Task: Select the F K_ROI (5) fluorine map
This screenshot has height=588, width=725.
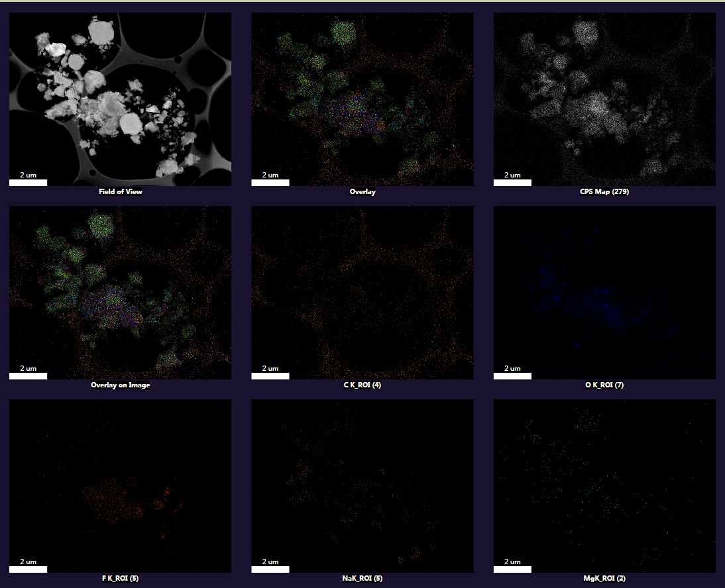Action: click(120, 486)
